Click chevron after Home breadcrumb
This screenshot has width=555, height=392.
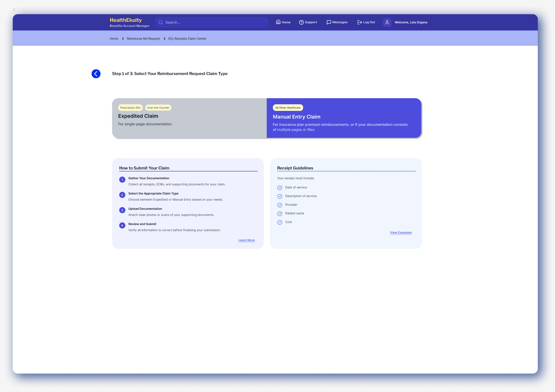[x=123, y=39]
